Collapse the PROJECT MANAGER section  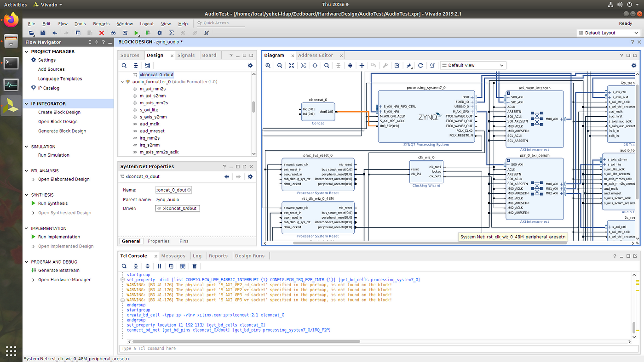pos(27,51)
